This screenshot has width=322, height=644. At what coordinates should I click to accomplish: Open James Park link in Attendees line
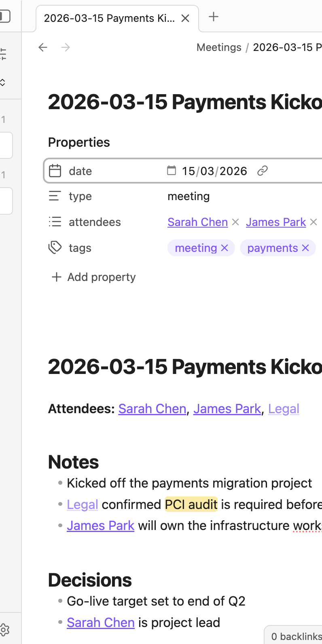227,409
